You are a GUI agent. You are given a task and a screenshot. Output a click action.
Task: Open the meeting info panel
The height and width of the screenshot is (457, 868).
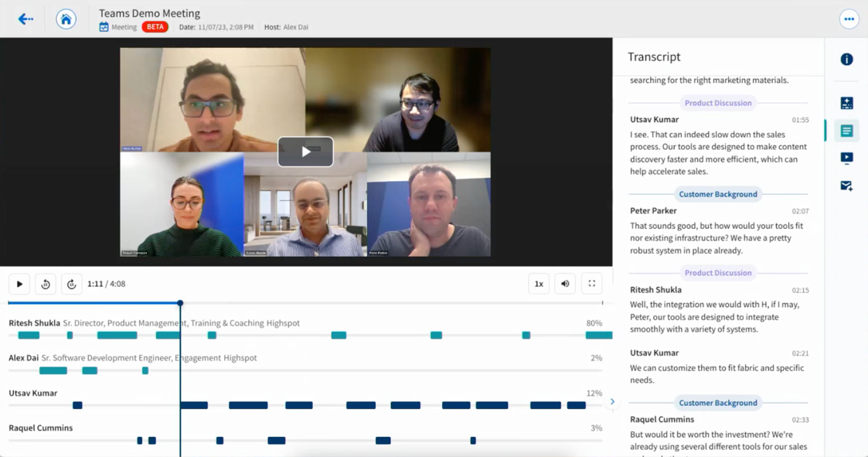point(846,60)
